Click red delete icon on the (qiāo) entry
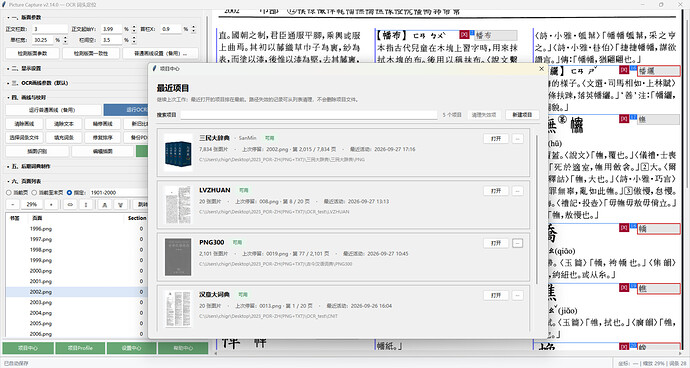 tap(624, 228)
